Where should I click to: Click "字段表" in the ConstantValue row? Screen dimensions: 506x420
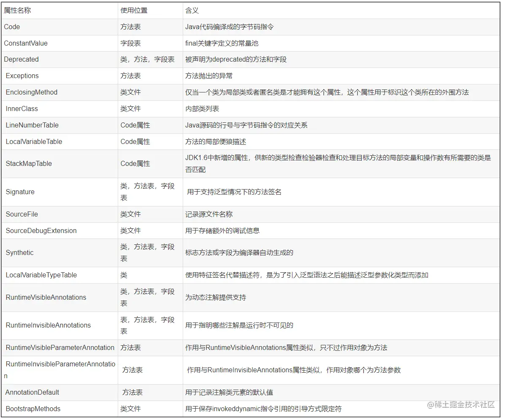pos(130,43)
